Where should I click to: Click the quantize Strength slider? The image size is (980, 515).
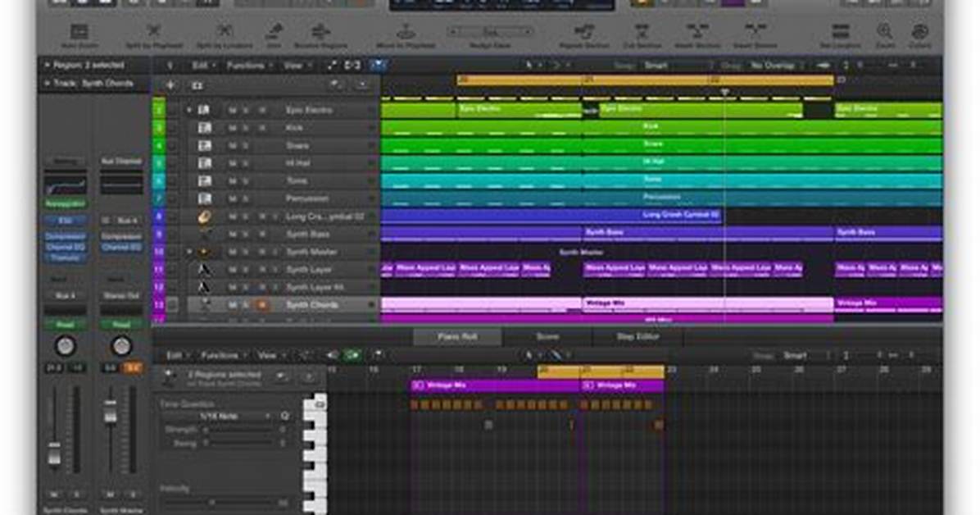[x=240, y=430]
